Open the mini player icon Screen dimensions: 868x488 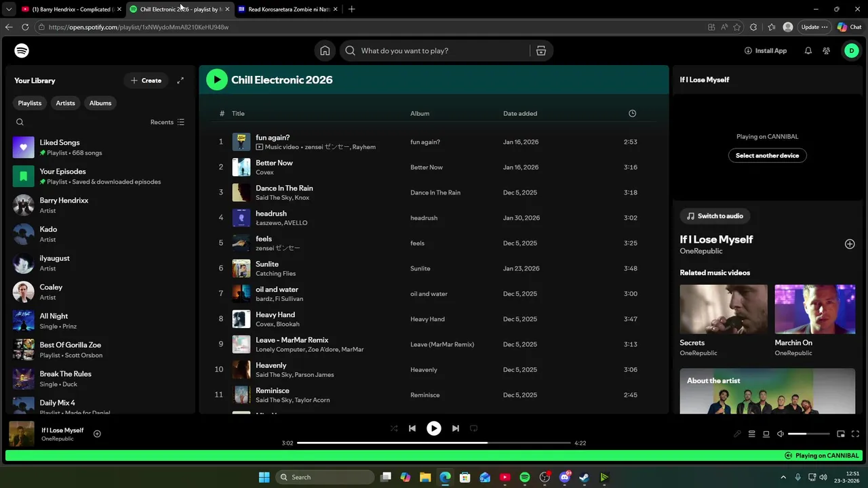click(x=841, y=434)
